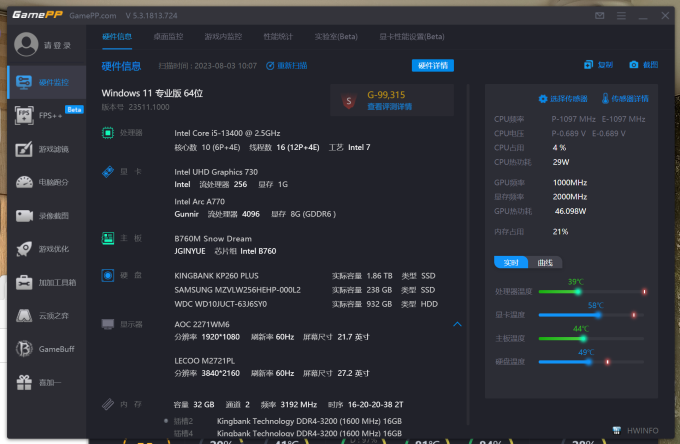
Task: Open the 性能统计 tab
Action: [278, 36]
